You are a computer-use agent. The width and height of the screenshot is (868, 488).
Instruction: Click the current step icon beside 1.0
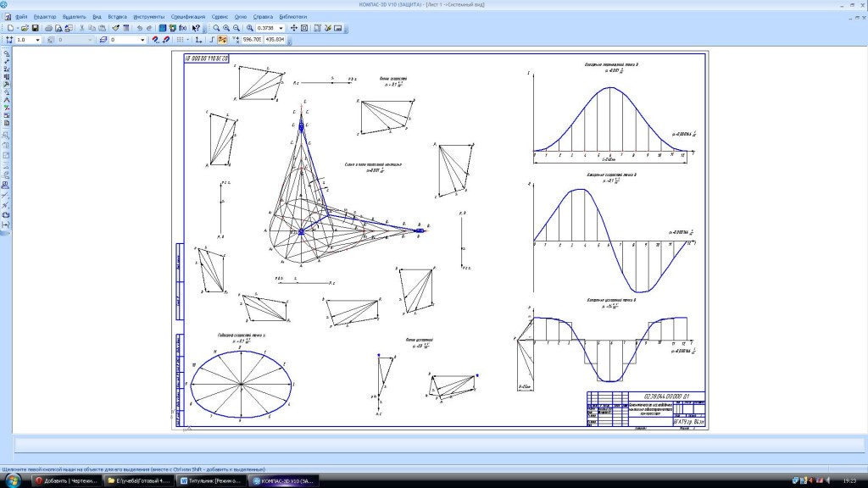pos(9,40)
